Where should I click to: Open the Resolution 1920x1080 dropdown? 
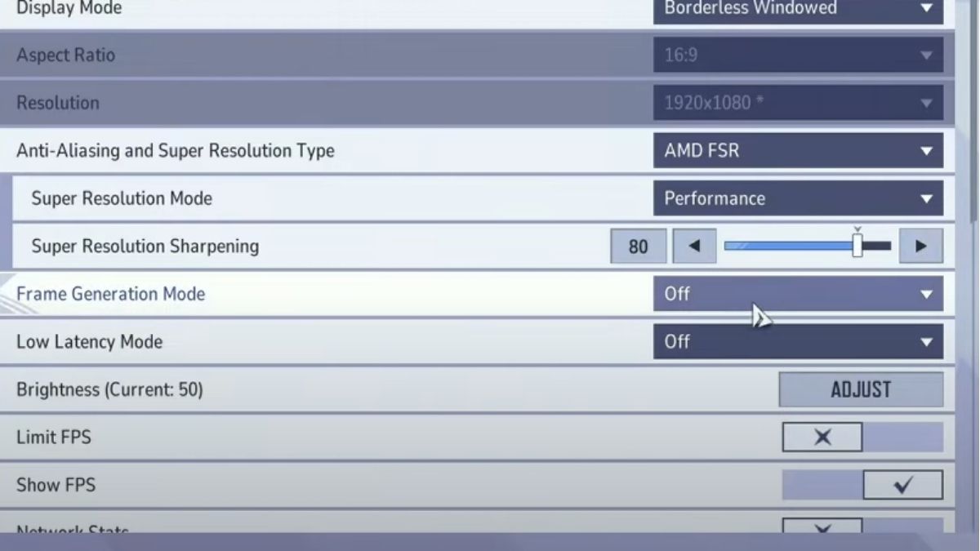click(798, 103)
